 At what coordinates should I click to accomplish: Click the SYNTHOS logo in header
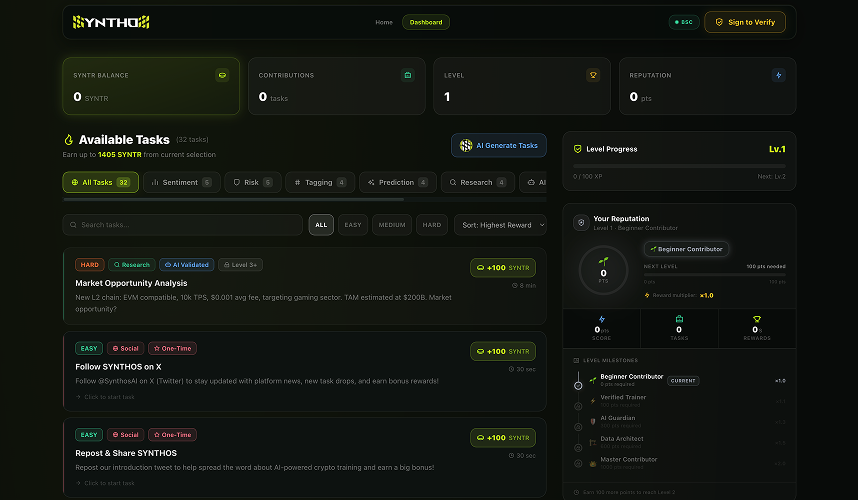point(111,22)
